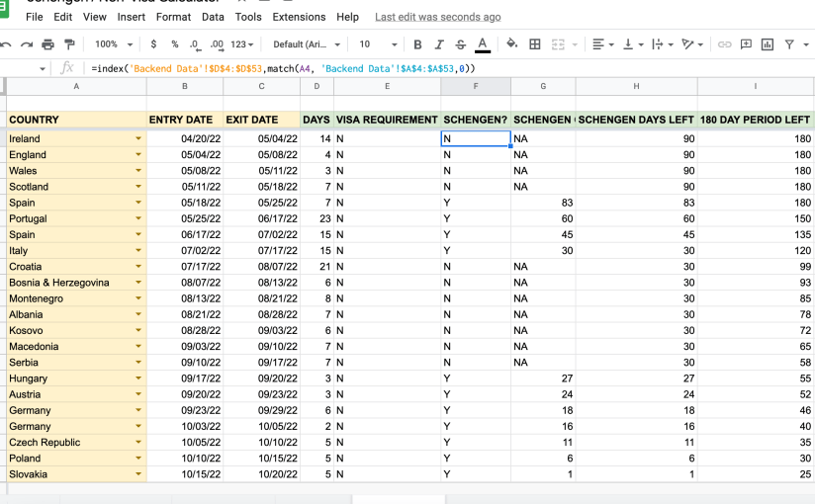
Task: Open the fill color picker
Action: pyautogui.click(x=511, y=44)
